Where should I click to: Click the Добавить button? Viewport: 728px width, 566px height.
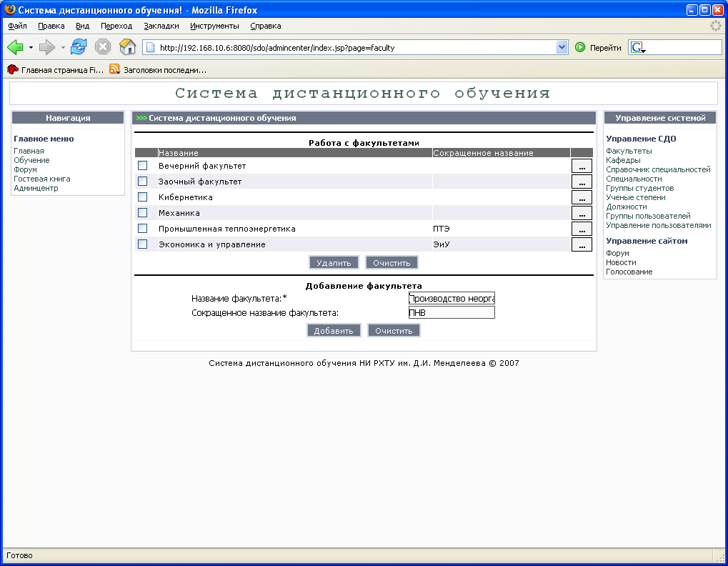(334, 331)
